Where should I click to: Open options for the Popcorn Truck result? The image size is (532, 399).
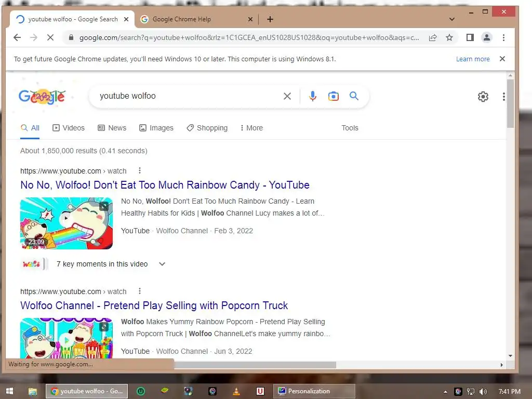click(139, 291)
